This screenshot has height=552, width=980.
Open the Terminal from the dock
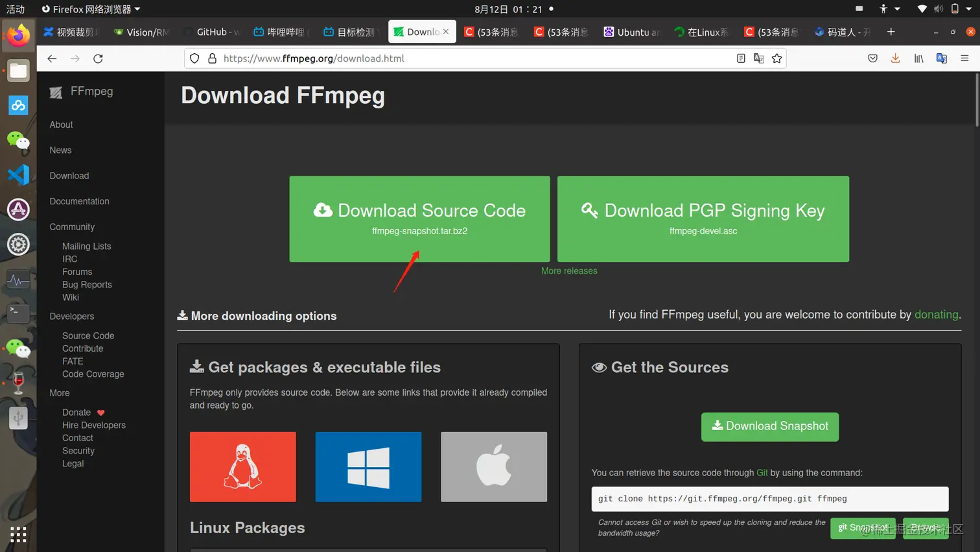(x=18, y=313)
